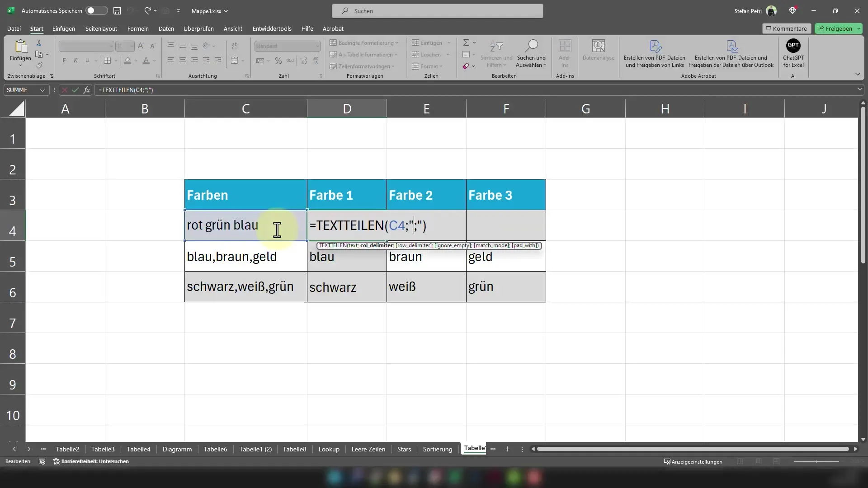Toggle Automatisches Speichern switch
868x488 pixels.
coord(96,11)
